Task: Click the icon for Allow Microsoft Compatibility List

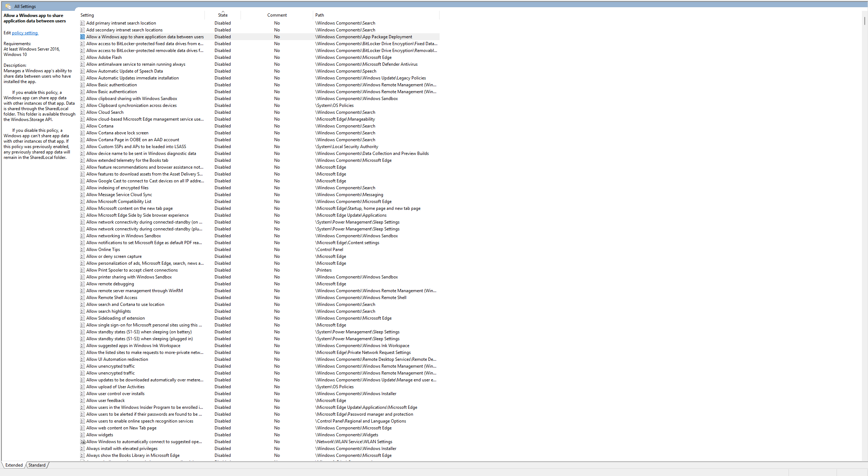Action: pos(83,202)
